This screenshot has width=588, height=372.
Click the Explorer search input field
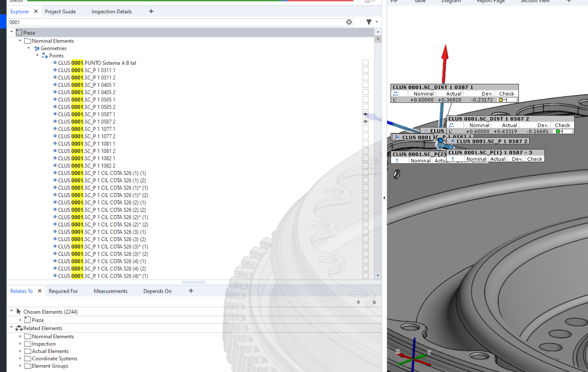[x=176, y=22]
